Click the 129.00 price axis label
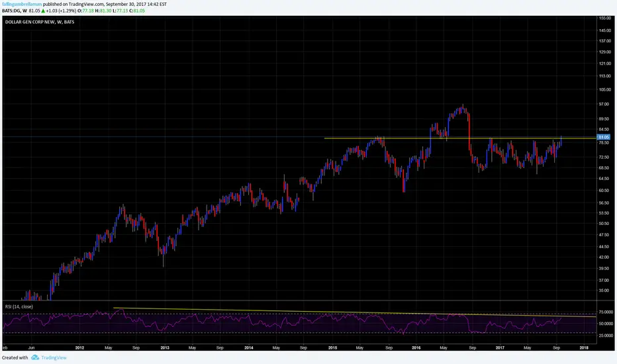The width and height of the screenshot is (617, 364). (x=605, y=52)
